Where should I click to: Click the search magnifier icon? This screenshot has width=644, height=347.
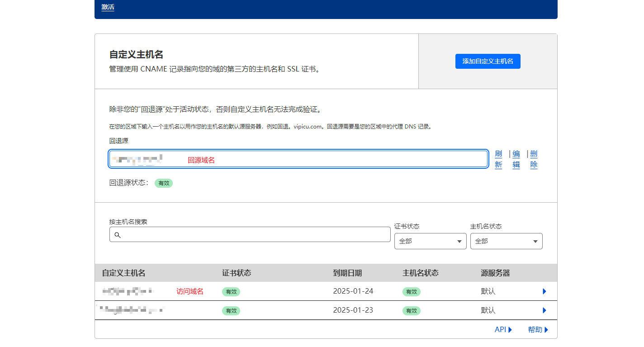pyautogui.click(x=118, y=235)
